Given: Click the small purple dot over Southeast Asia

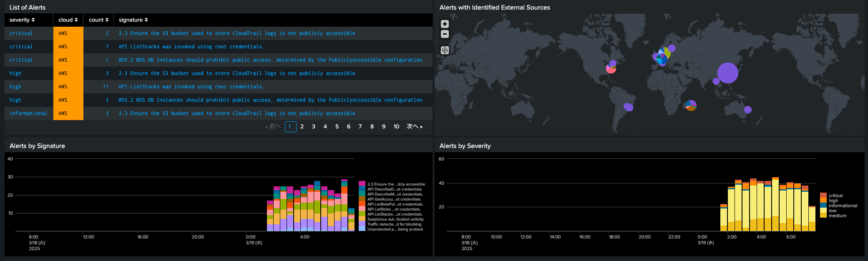Looking at the screenshot, I should pyautogui.click(x=716, y=81).
